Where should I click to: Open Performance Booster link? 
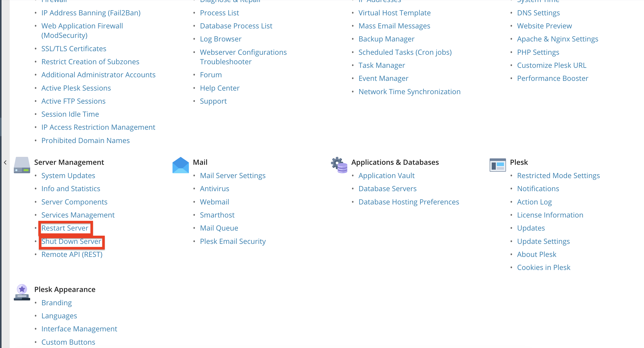pos(553,78)
